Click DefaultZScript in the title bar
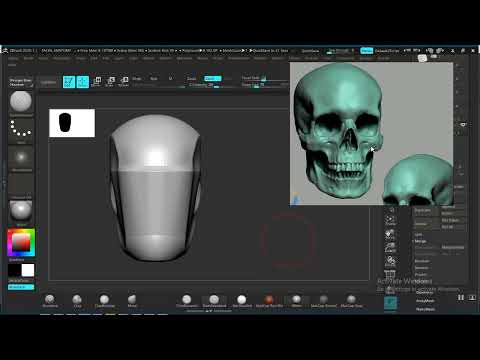 387,51
